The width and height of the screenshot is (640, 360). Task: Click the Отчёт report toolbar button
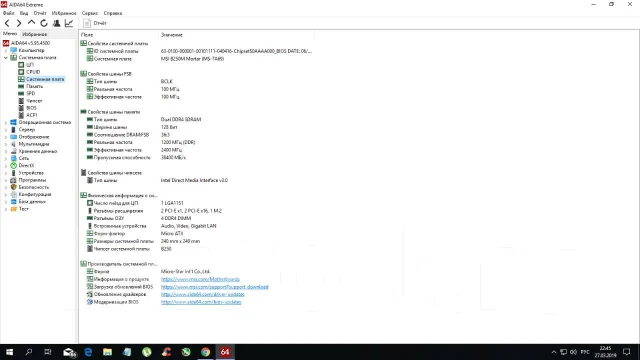[95, 23]
